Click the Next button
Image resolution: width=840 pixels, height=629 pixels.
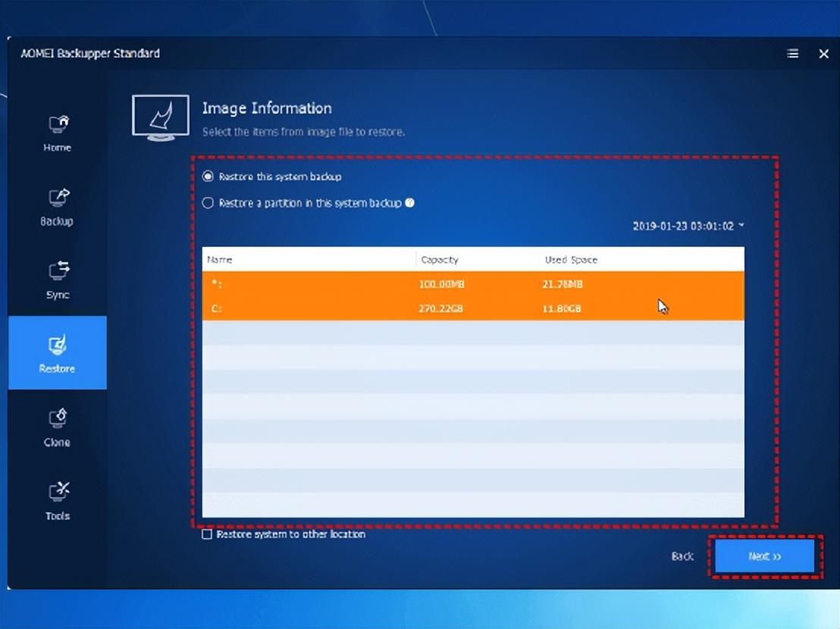coord(765,556)
